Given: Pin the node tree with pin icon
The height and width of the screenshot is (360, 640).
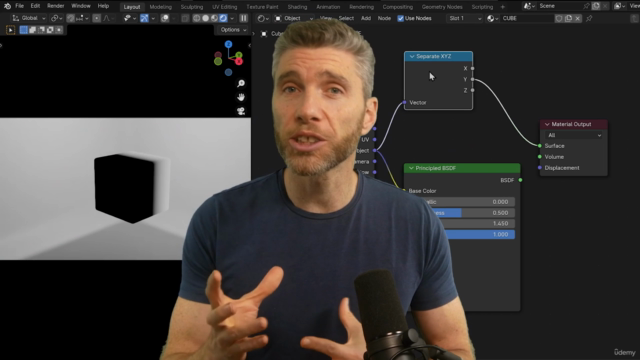Looking at the screenshot, I should (x=589, y=18).
